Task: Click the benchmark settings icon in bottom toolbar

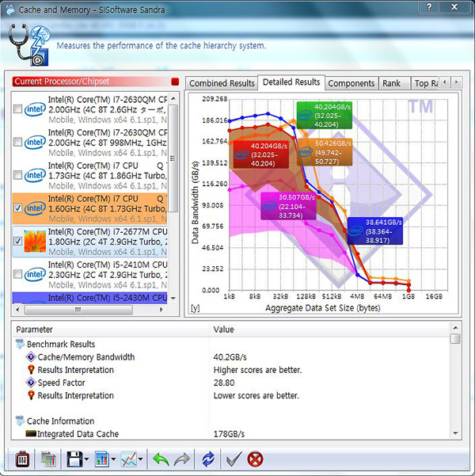Action: (22, 459)
